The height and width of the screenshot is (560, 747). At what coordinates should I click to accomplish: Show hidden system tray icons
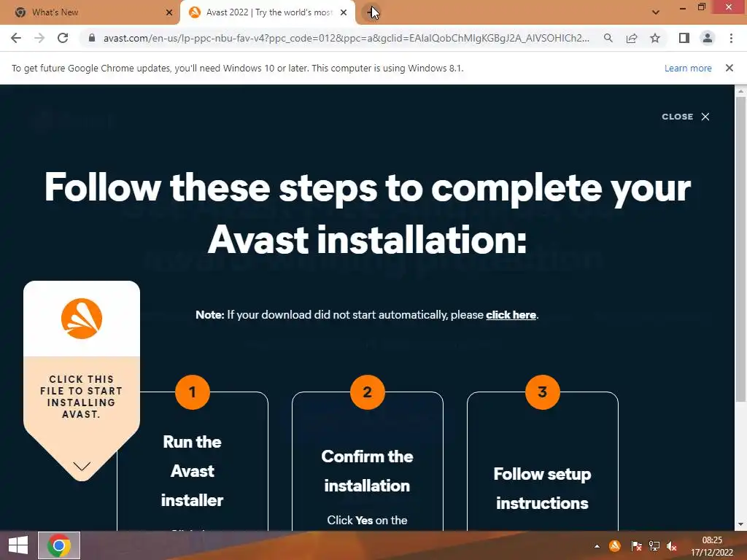[597, 546]
